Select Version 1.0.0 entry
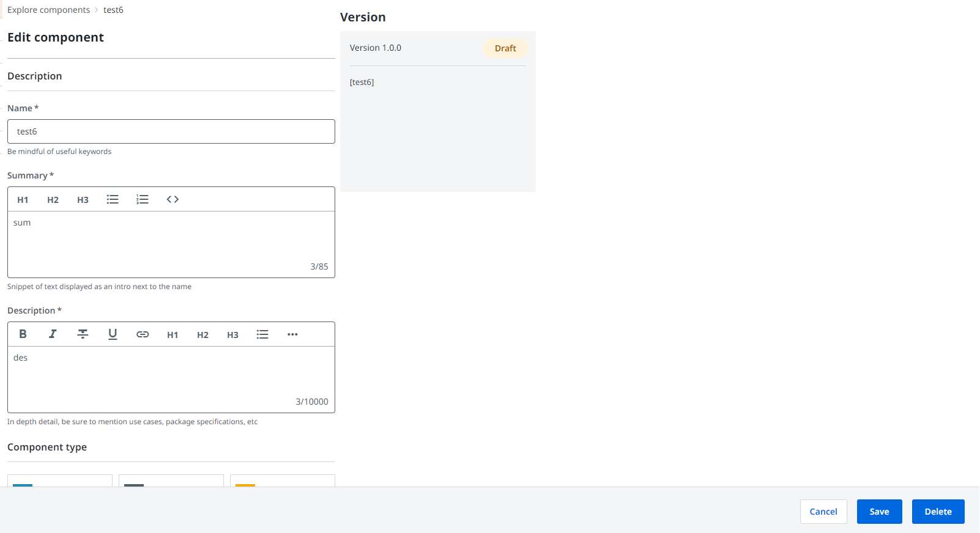Screen dimensions: 980x533 (376, 48)
